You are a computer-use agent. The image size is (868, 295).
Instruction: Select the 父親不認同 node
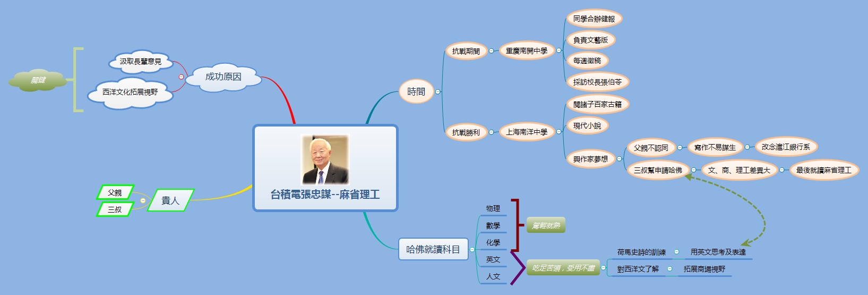tap(651, 148)
